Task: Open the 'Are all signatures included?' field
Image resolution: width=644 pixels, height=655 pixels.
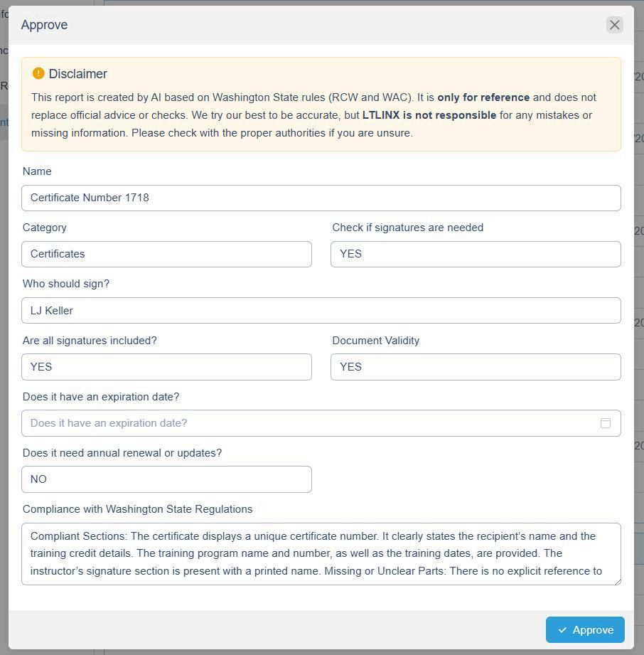Action: coord(166,367)
